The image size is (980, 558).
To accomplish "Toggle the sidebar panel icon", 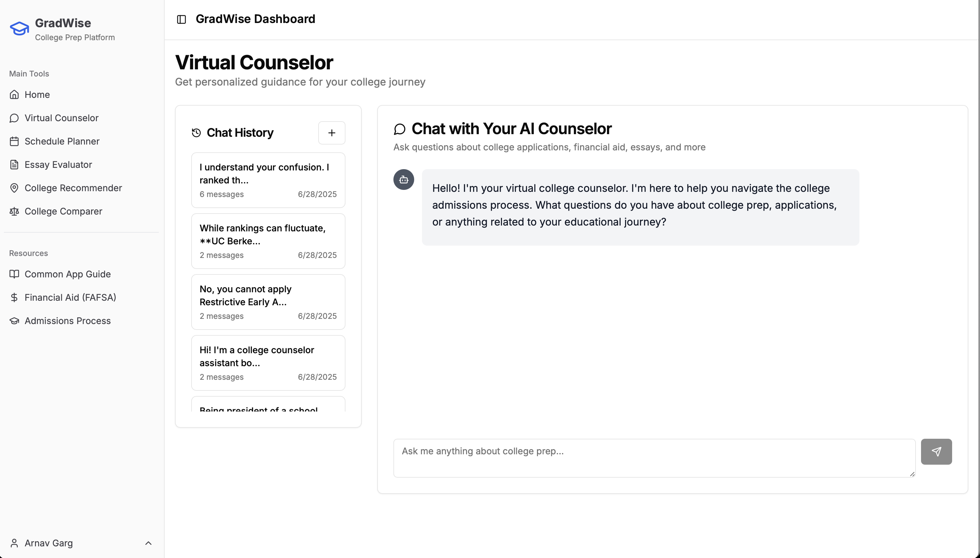I will pyautogui.click(x=181, y=19).
